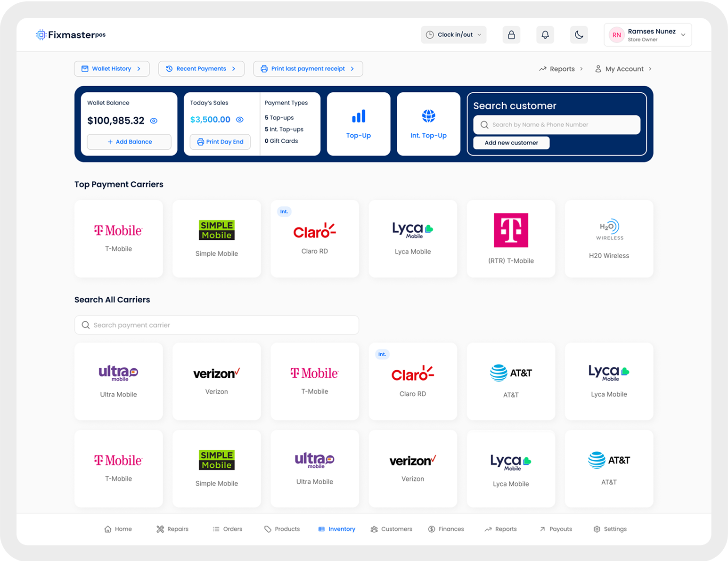Viewport: 728px width, 561px height.
Task: Select H20 Wireless carrier logo
Action: click(x=609, y=230)
